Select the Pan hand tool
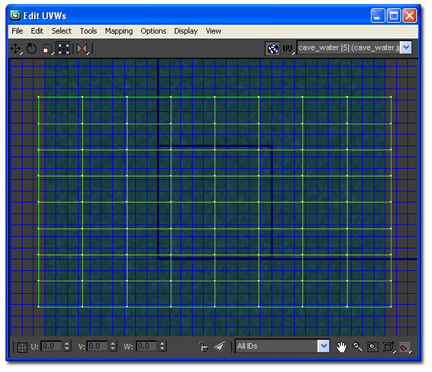This screenshot has width=432, height=372. pos(341,347)
